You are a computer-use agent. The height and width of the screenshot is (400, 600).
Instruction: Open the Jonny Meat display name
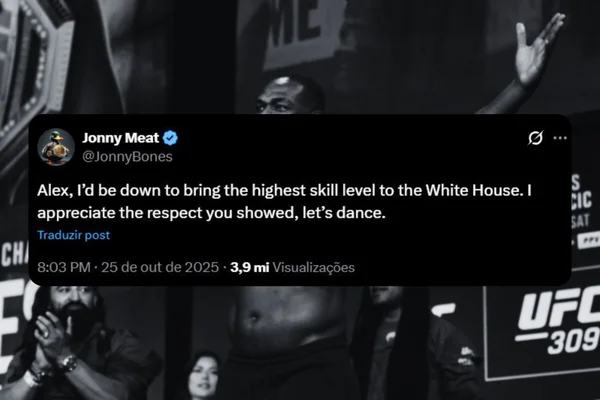click(123, 138)
